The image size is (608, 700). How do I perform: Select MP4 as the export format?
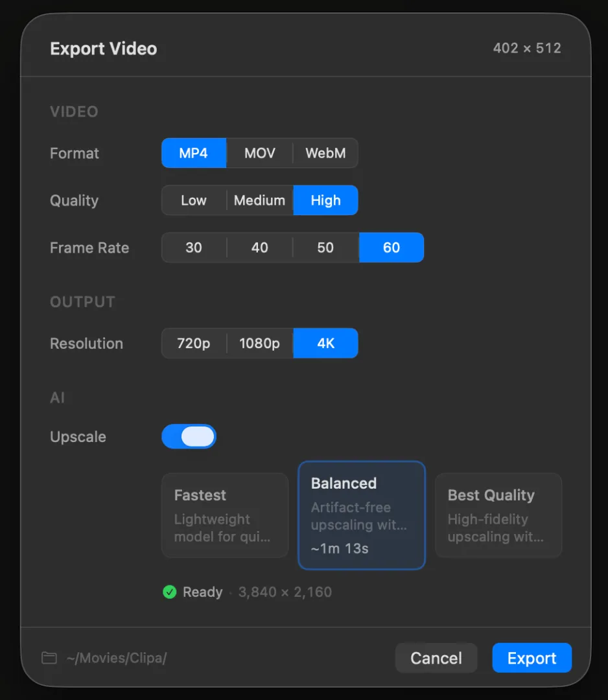click(x=194, y=154)
